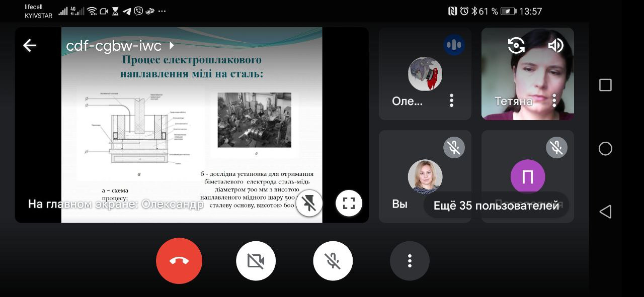644x297 pixels.
Task: Unpin the presentation from the main screen
Action: click(309, 203)
